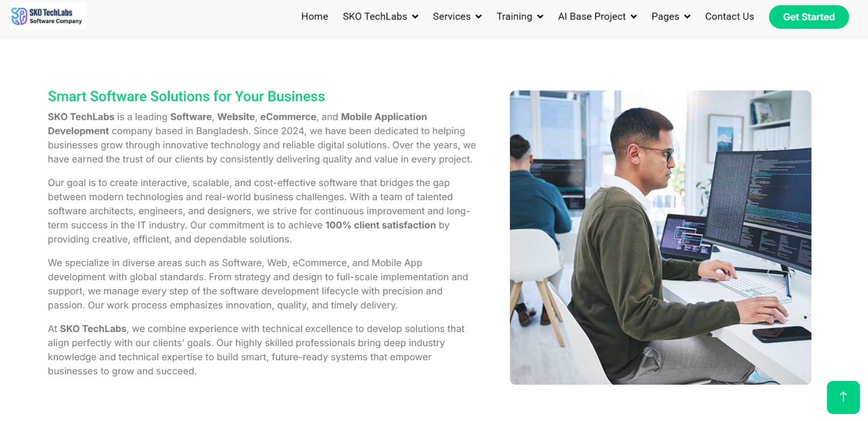Click the Smart Software Solutions heading
Viewport: 868px width, 421px height.
pos(186,97)
